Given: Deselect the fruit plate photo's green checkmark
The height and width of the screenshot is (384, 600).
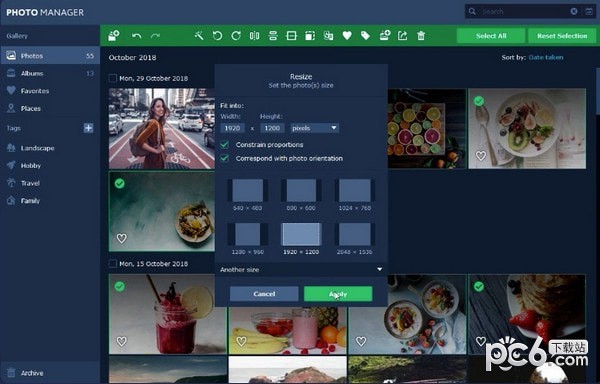Looking at the screenshot, I should pyautogui.click(x=479, y=101).
